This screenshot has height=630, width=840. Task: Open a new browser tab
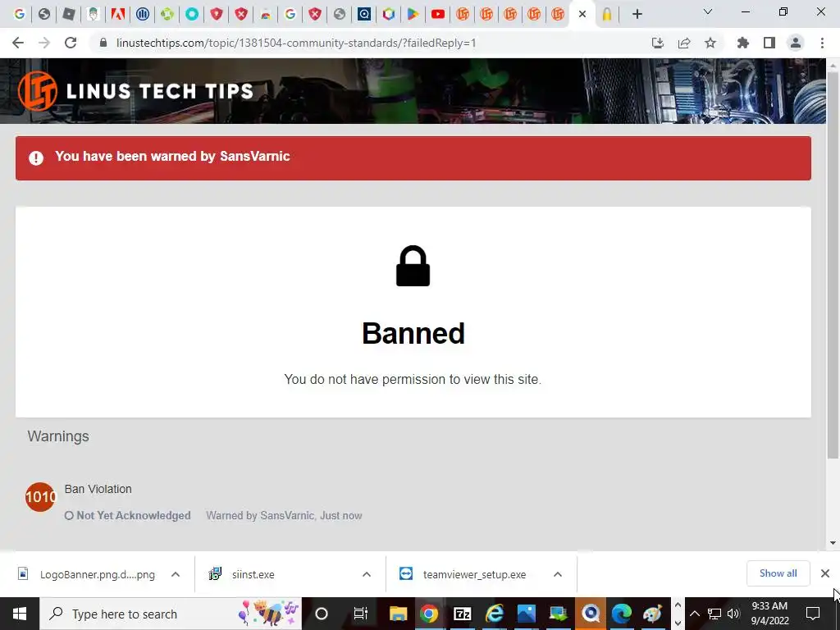tap(637, 14)
